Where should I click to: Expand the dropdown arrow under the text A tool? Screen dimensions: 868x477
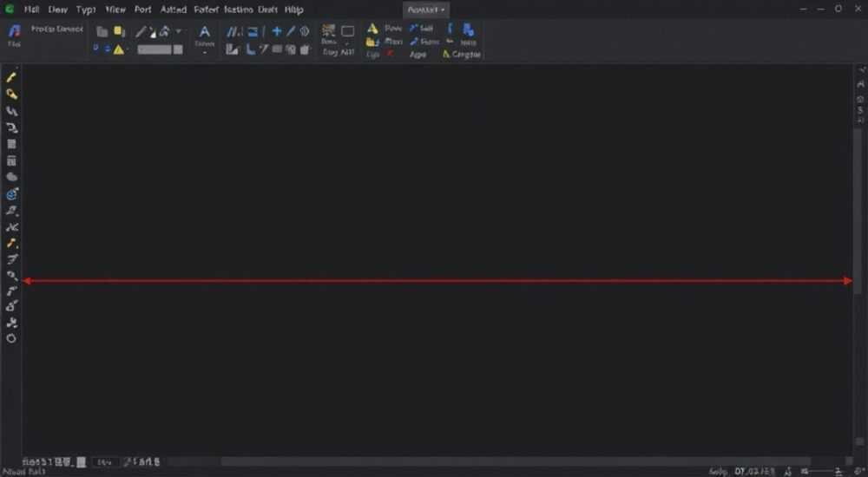[x=204, y=53]
